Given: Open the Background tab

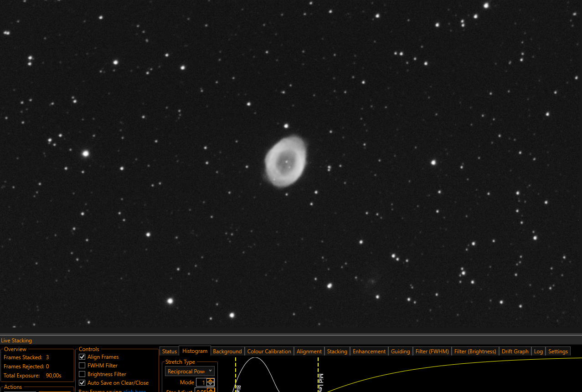Looking at the screenshot, I should [x=227, y=351].
